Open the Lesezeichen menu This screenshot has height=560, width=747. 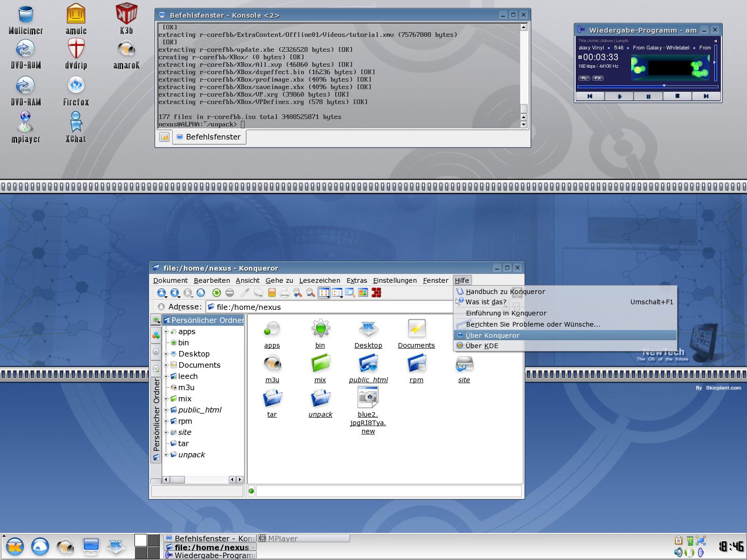(320, 280)
